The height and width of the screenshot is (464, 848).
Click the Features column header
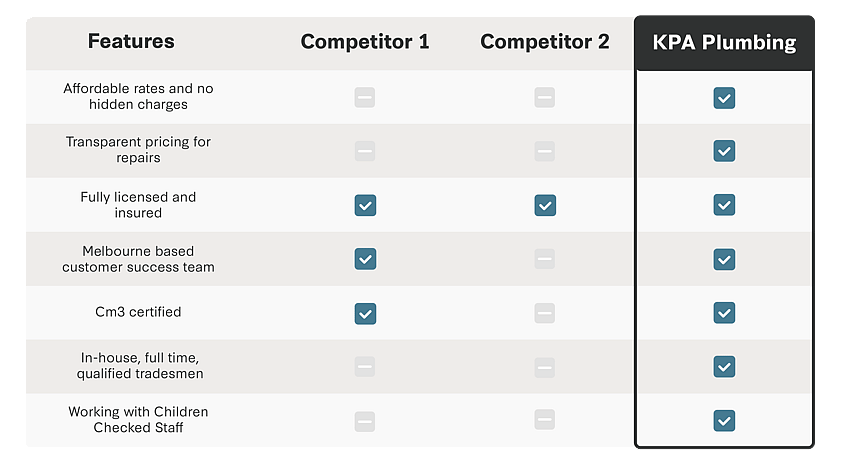coord(131,42)
